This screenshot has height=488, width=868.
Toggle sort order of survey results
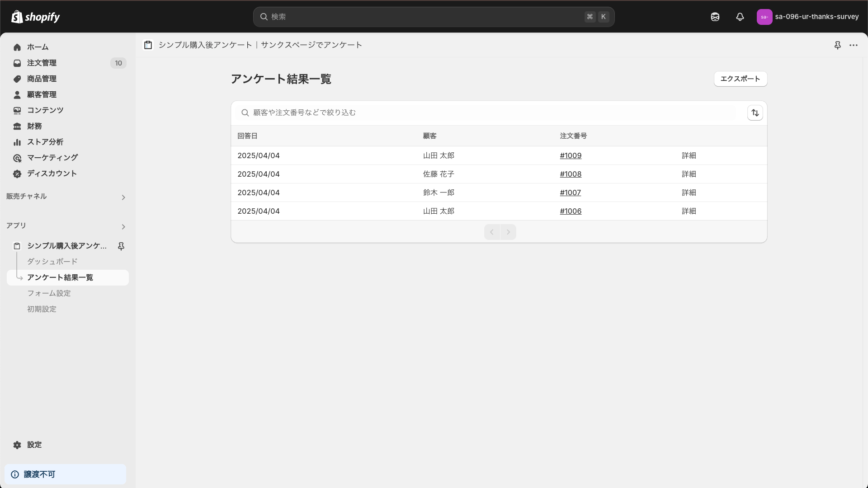(755, 113)
